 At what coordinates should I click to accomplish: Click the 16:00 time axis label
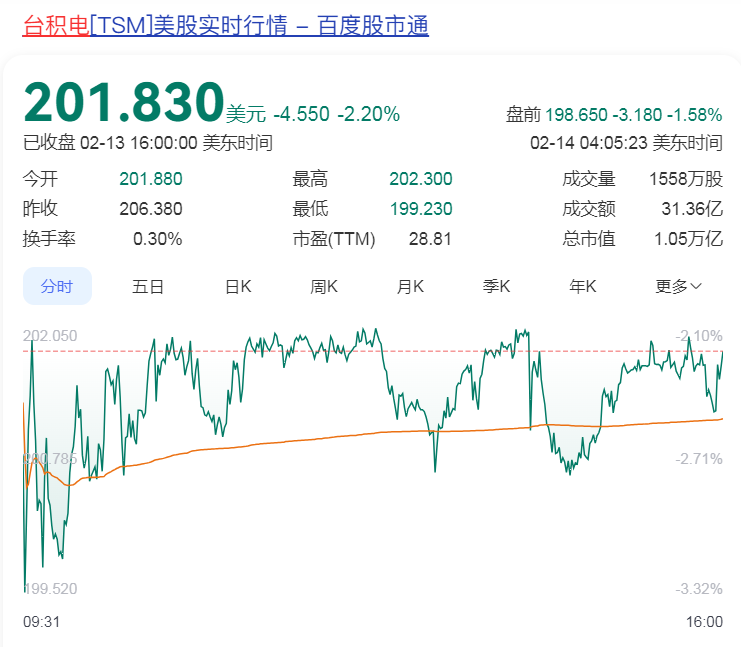pyautogui.click(x=704, y=622)
